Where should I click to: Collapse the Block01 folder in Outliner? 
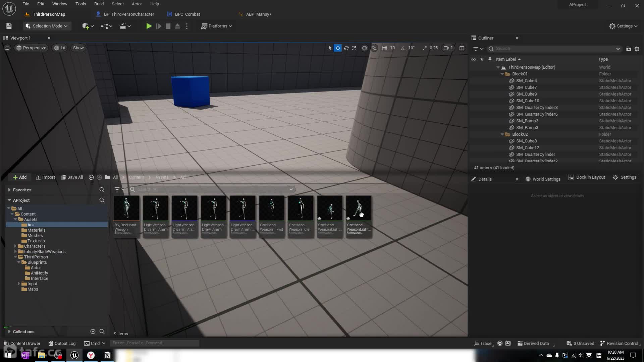coord(502,74)
